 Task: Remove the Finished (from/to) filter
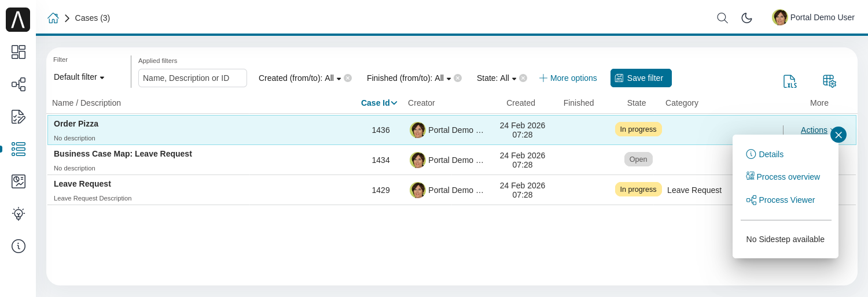[458, 78]
